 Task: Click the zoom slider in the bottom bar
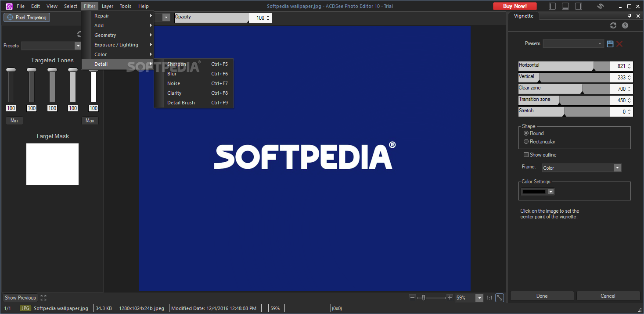click(x=431, y=298)
